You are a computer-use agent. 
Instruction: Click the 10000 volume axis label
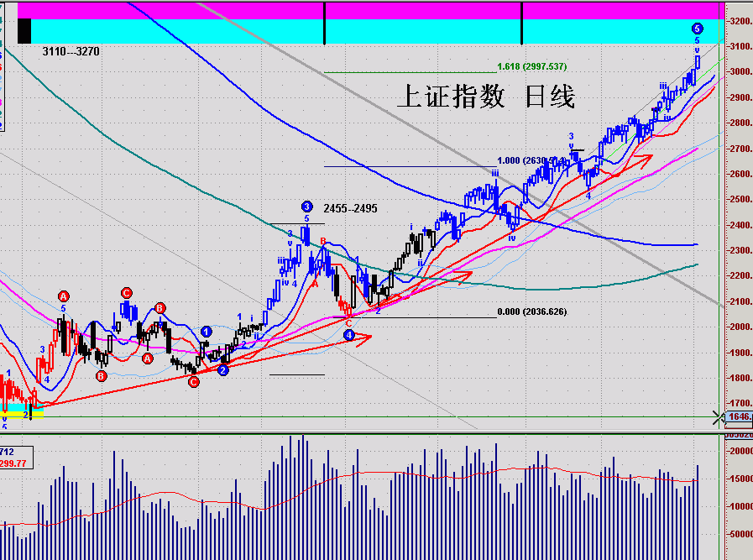pyautogui.click(x=741, y=506)
